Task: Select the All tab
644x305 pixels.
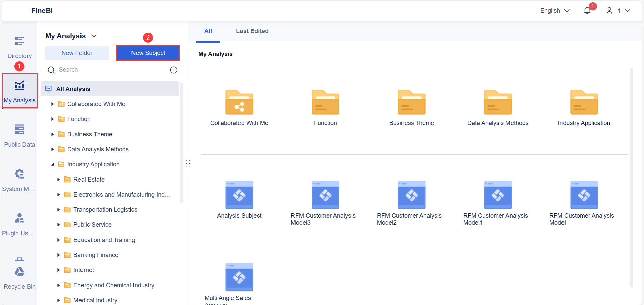Action: (x=208, y=31)
